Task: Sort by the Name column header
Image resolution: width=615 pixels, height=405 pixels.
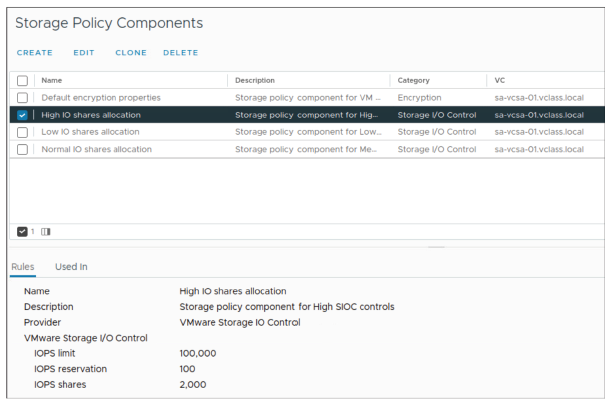Action: [x=52, y=80]
